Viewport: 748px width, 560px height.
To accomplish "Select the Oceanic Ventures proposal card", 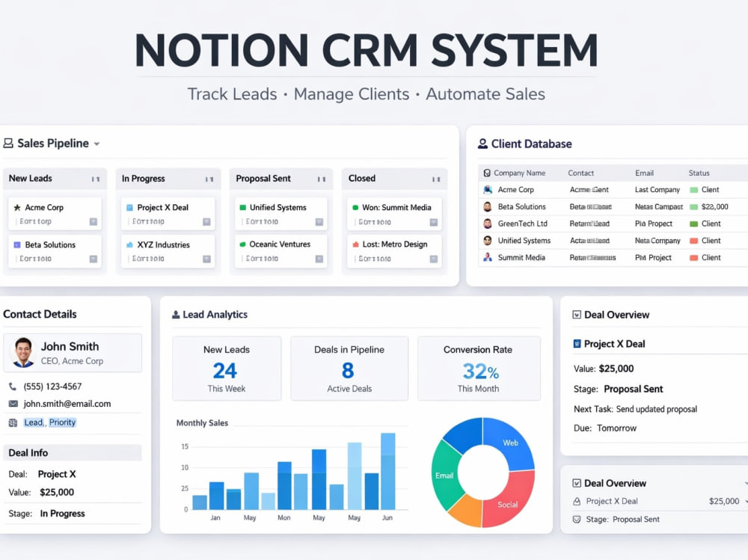I will pyautogui.click(x=280, y=251).
